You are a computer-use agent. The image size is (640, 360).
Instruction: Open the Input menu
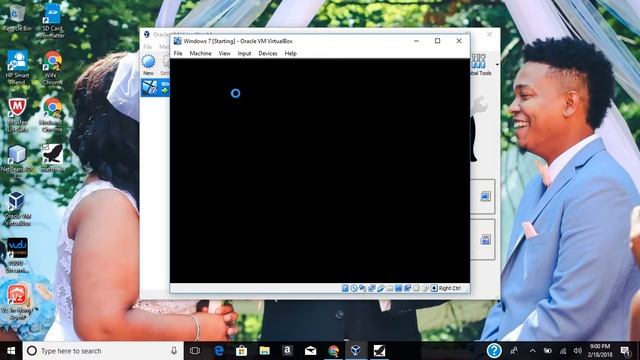(244, 53)
